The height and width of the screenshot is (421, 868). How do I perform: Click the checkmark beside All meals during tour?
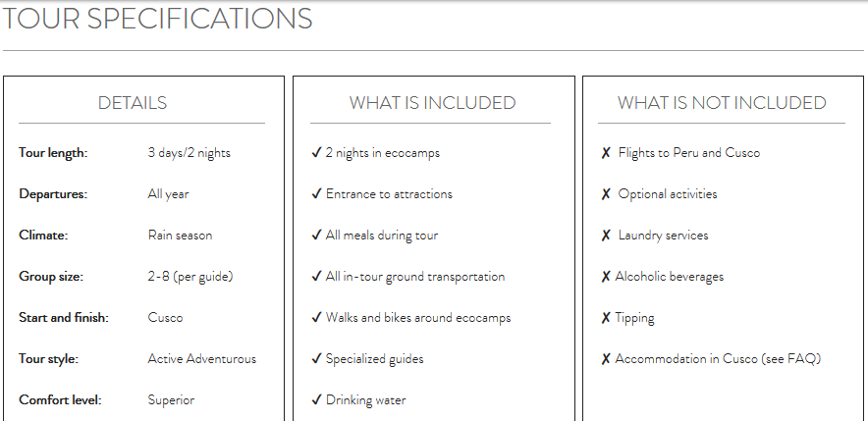(x=316, y=236)
